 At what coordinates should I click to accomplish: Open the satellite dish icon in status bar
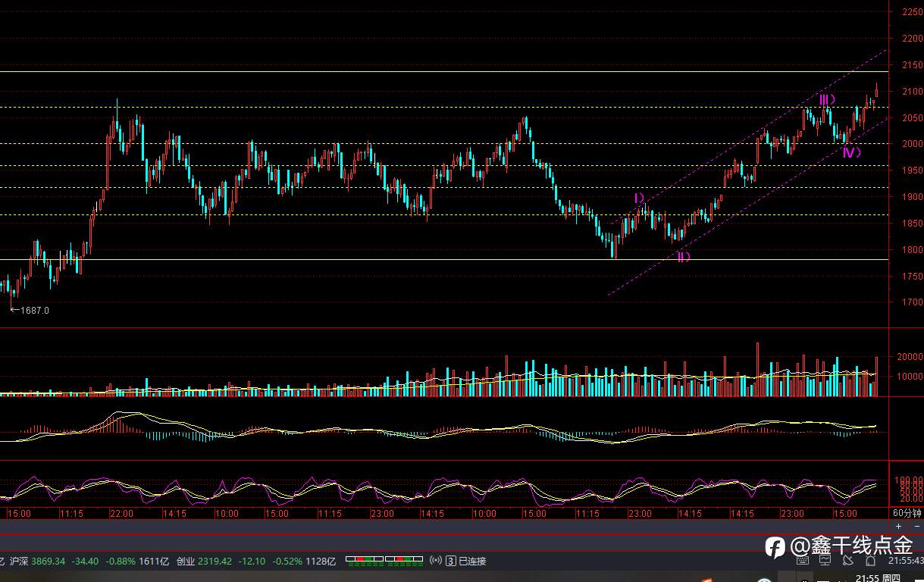point(847,561)
